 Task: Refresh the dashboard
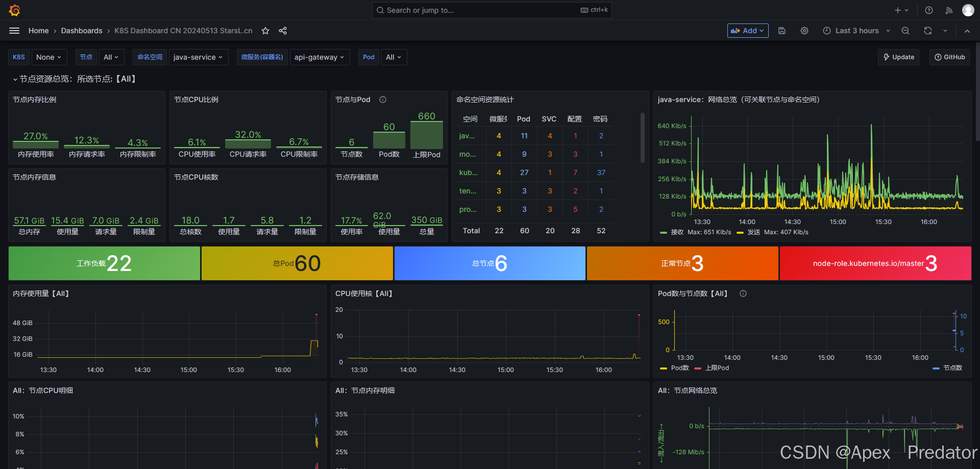click(928, 31)
